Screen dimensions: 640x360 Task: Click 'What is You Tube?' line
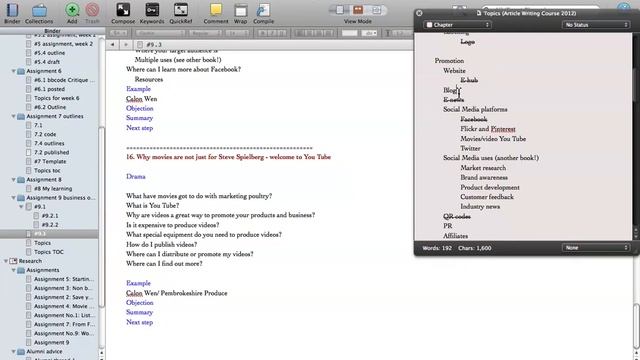click(152, 206)
